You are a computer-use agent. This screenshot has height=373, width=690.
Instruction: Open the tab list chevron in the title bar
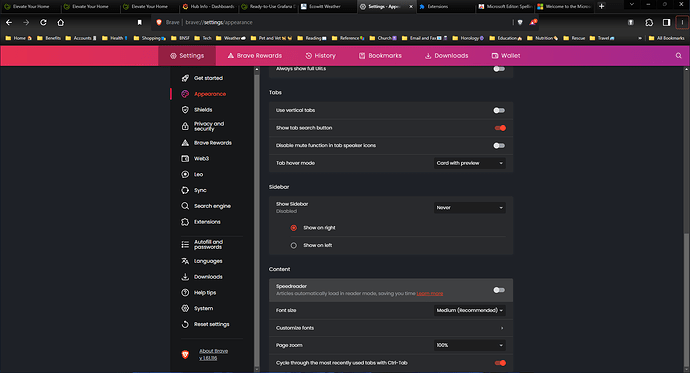tap(631, 4)
